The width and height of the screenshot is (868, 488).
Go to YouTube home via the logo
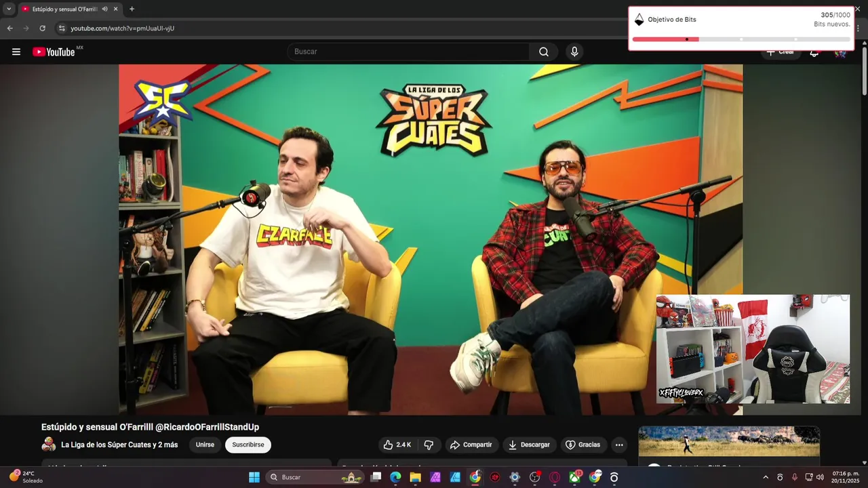54,52
